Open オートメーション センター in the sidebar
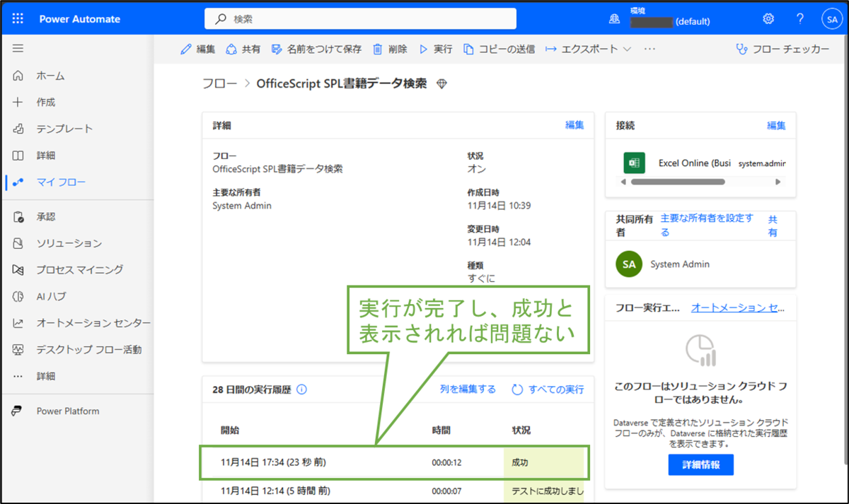 coord(93,323)
